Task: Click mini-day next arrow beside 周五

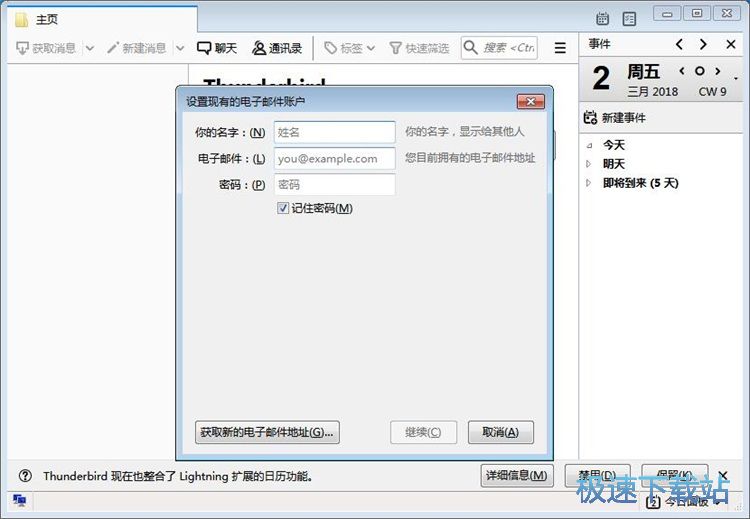Action: coord(717,71)
